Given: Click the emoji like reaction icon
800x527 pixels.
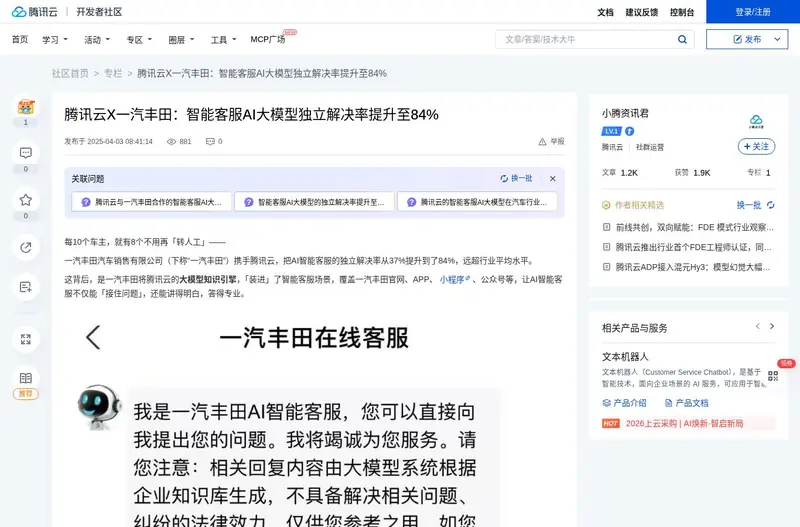Looking at the screenshot, I should [26, 107].
